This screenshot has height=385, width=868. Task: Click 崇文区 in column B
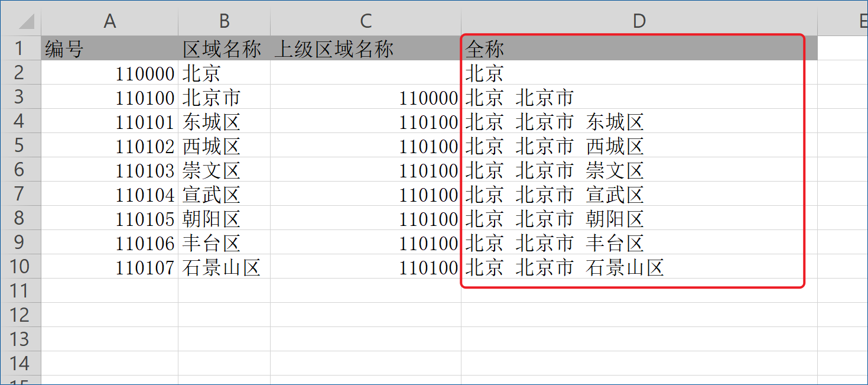click(224, 169)
